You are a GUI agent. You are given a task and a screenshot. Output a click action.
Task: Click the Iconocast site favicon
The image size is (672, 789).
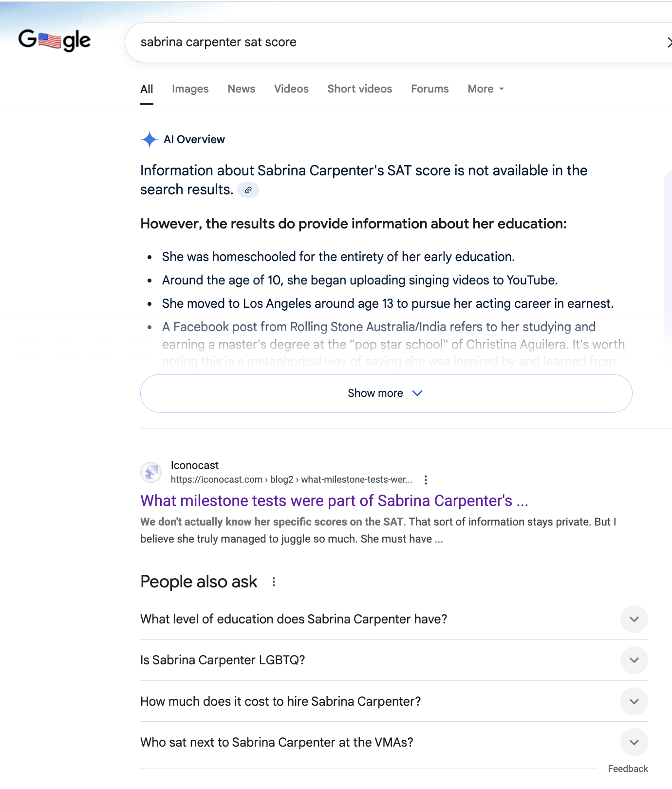151,472
